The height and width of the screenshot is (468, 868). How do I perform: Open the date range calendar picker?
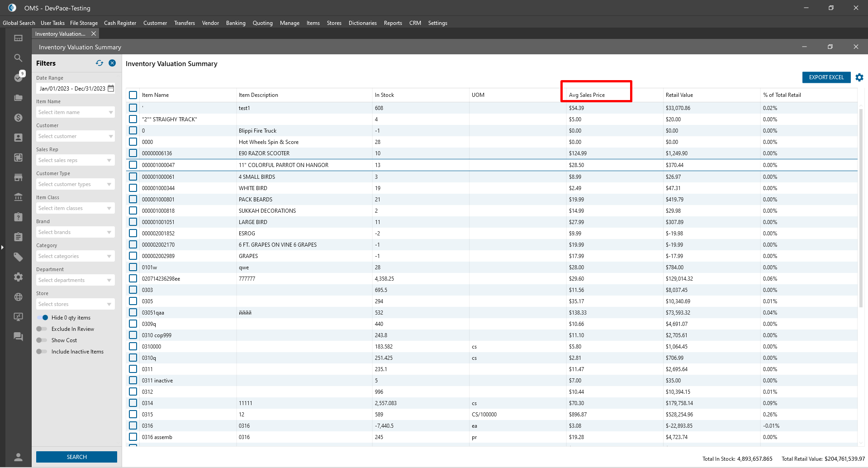(x=111, y=89)
